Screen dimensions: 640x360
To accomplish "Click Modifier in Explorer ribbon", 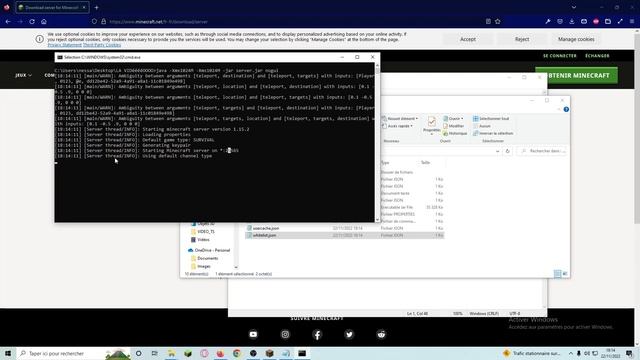I will (x=453, y=126).
